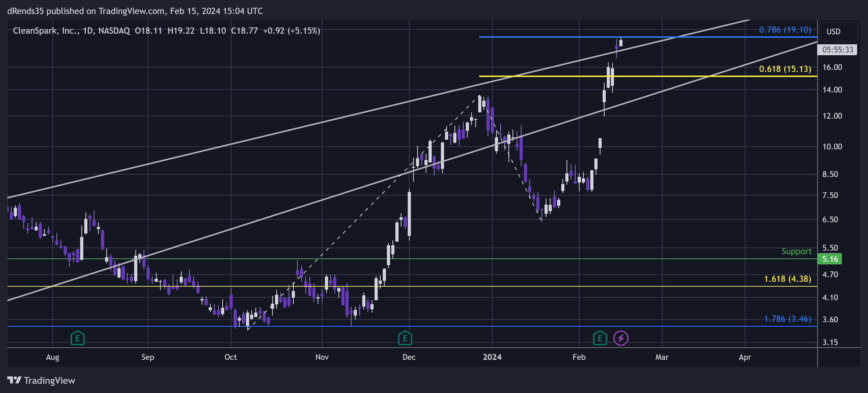The height and width of the screenshot is (393, 868).
Task: Click the purple lightning bolt event icon
Action: (x=621, y=338)
